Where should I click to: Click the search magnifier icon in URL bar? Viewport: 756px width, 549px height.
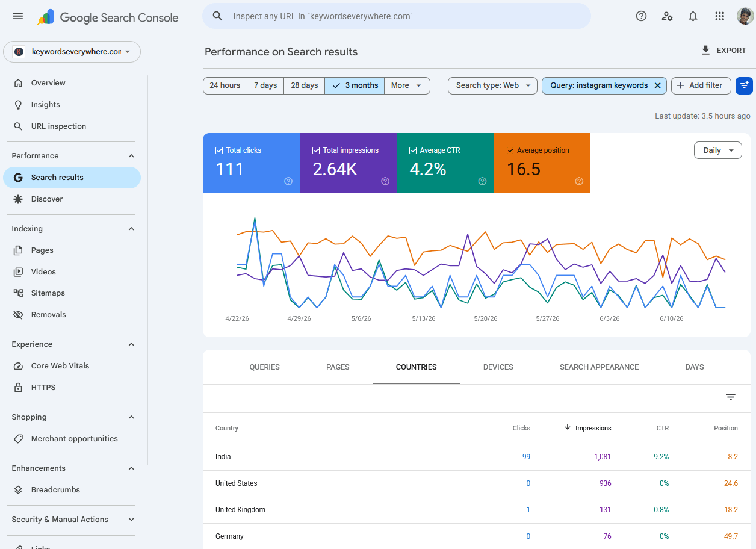(x=218, y=16)
